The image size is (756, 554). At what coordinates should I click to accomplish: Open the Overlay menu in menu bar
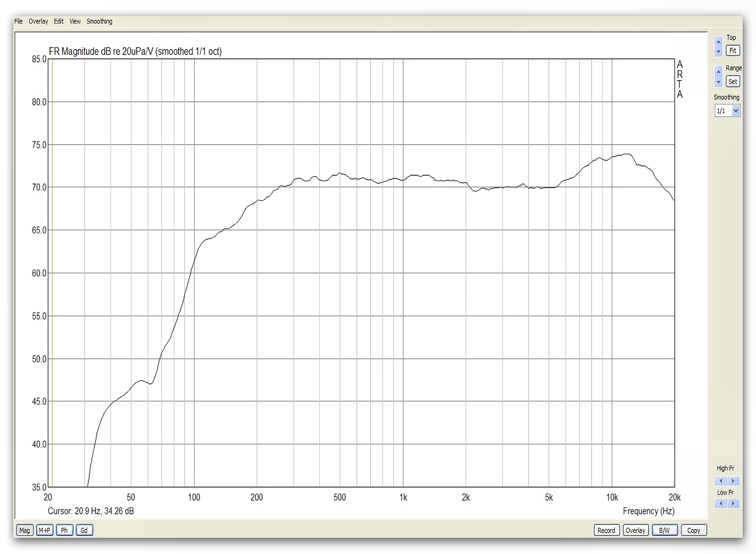[x=38, y=21]
